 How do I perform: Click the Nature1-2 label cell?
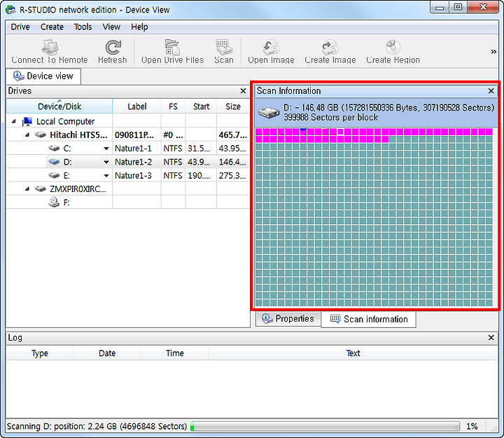click(136, 162)
